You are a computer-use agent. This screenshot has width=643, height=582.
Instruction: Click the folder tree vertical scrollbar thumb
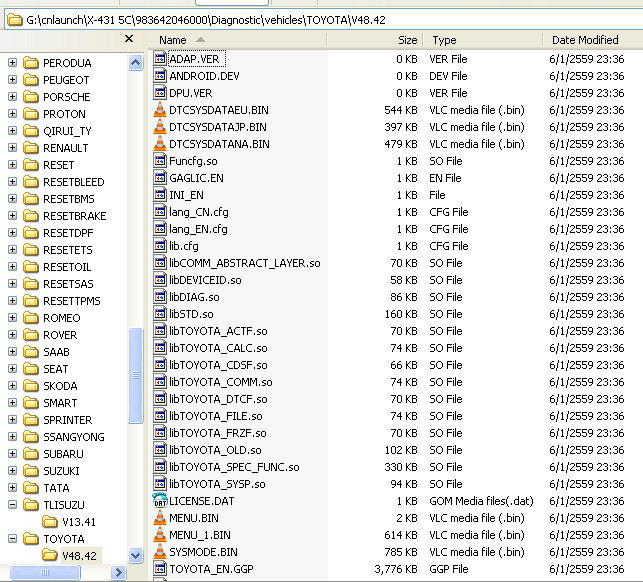(135, 375)
